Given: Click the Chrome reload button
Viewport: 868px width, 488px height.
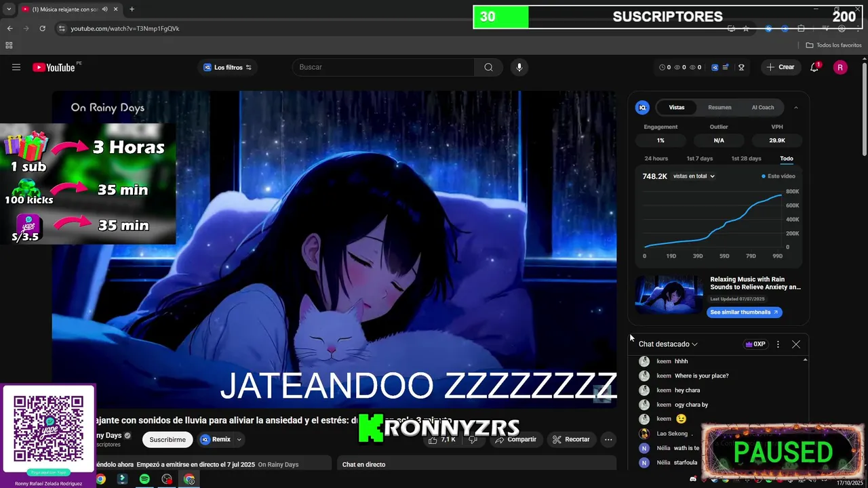Looking at the screenshot, I should 42,28.
